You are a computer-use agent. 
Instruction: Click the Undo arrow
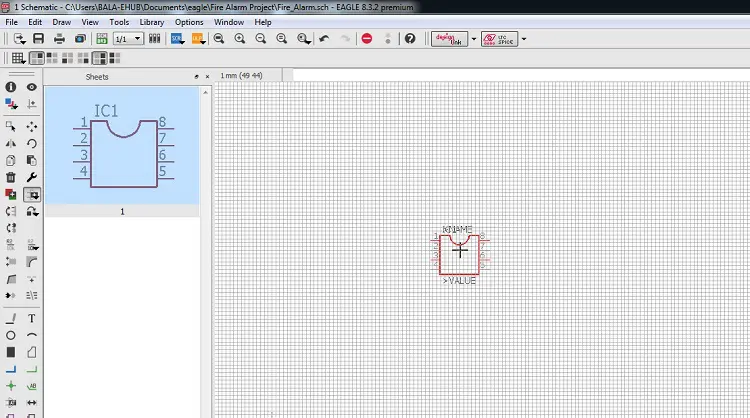[x=323, y=39]
